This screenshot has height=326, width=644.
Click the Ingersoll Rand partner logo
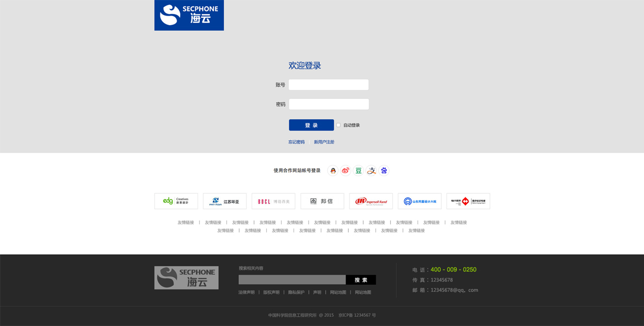tap(371, 201)
